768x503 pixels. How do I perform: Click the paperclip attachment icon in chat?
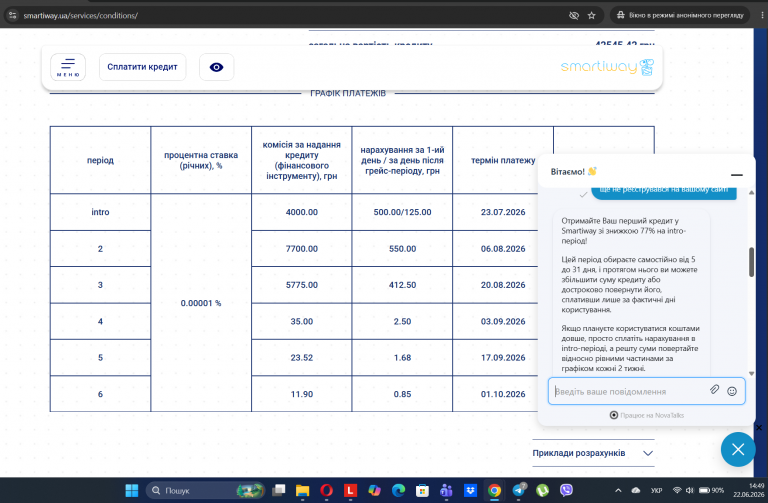tap(714, 390)
